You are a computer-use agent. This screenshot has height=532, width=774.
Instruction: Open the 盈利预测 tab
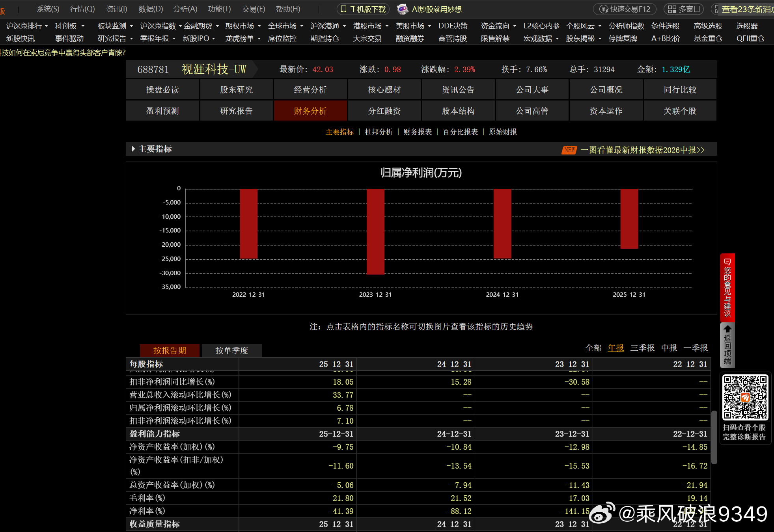162,111
